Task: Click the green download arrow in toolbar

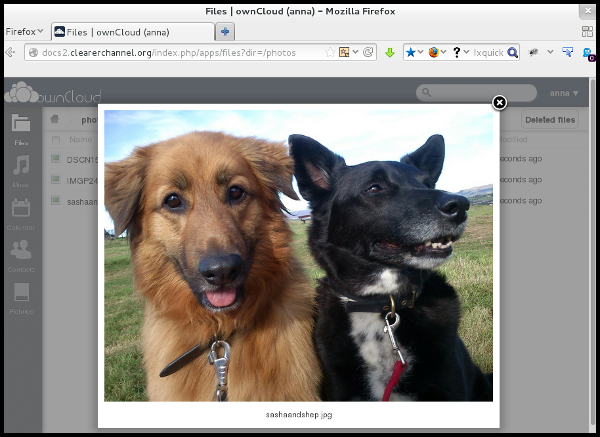Action: point(390,52)
